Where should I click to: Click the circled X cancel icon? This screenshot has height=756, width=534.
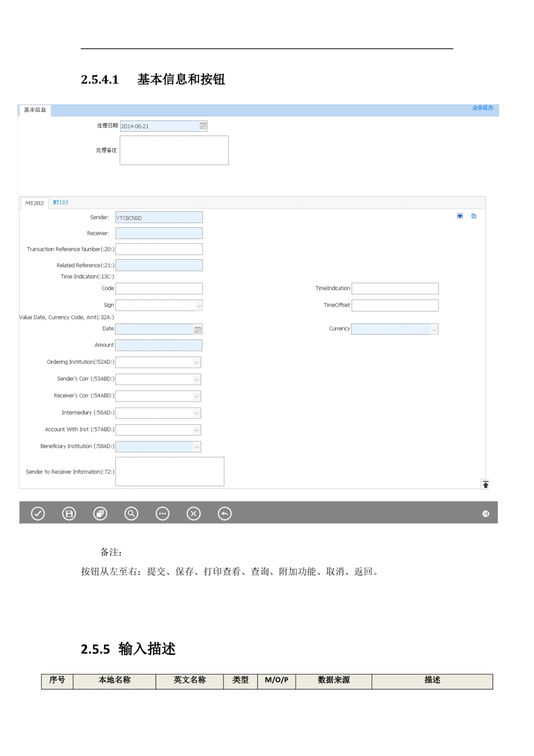coord(193,513)
